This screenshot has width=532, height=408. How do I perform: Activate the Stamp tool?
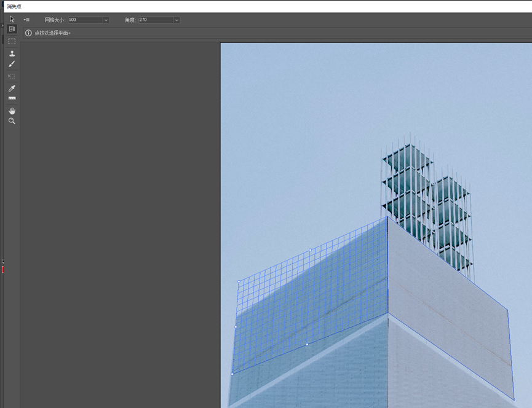(12, 53)
